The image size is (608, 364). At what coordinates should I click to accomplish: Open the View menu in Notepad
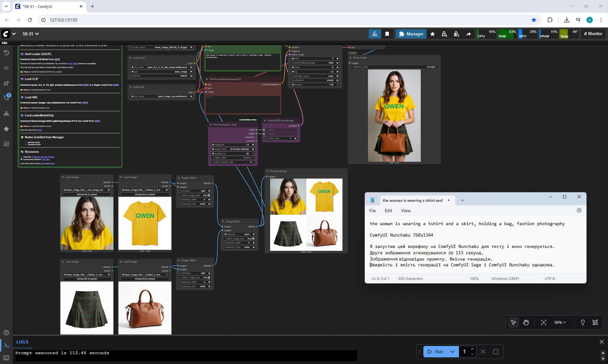point(405,211)
